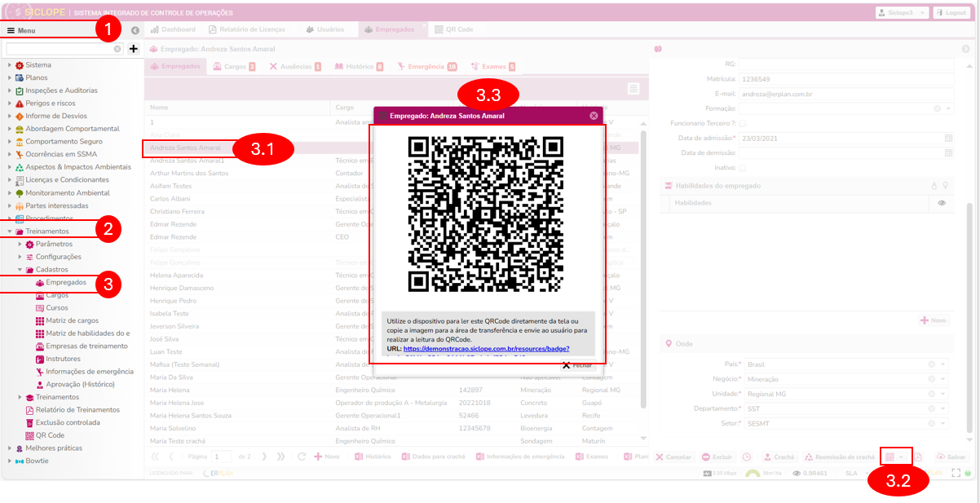Collapse the Cadastros subfolder

click(x=20, y=269)
